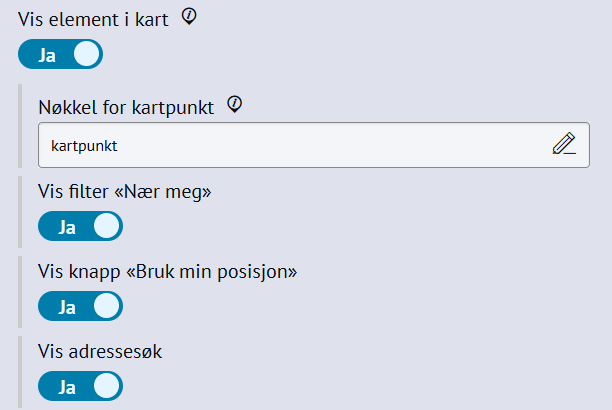Click "Ja" on the Vis element i kart switch
612x410 pixels.
(47, 54)
